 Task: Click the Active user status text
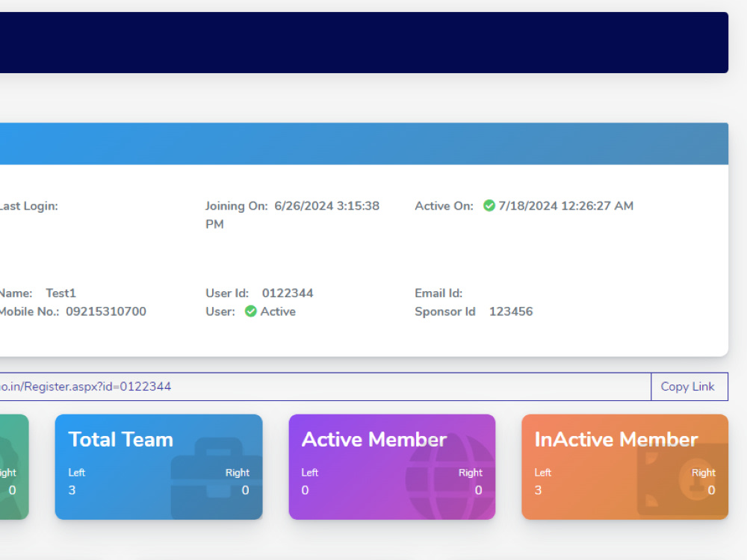click(278, 311)
